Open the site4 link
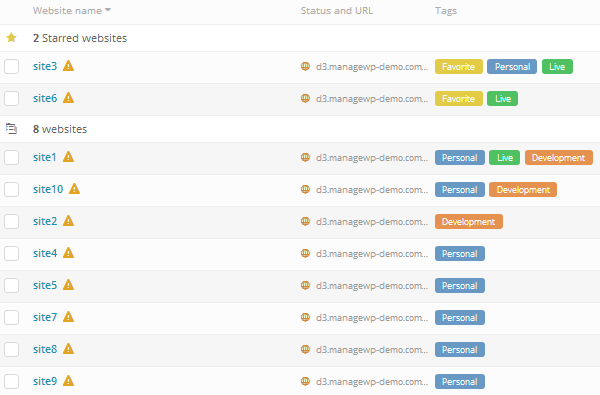 point(45,253)
